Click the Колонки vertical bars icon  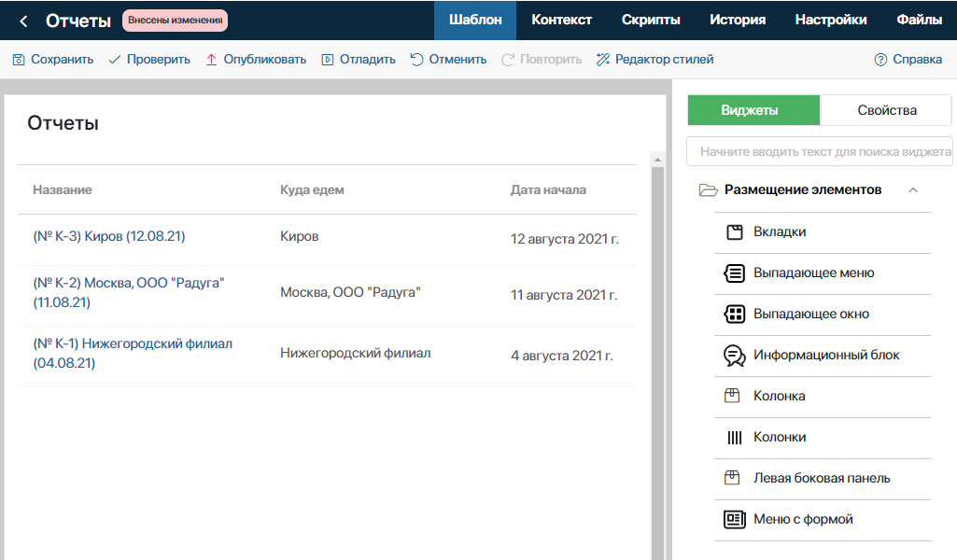click(735, 438)
